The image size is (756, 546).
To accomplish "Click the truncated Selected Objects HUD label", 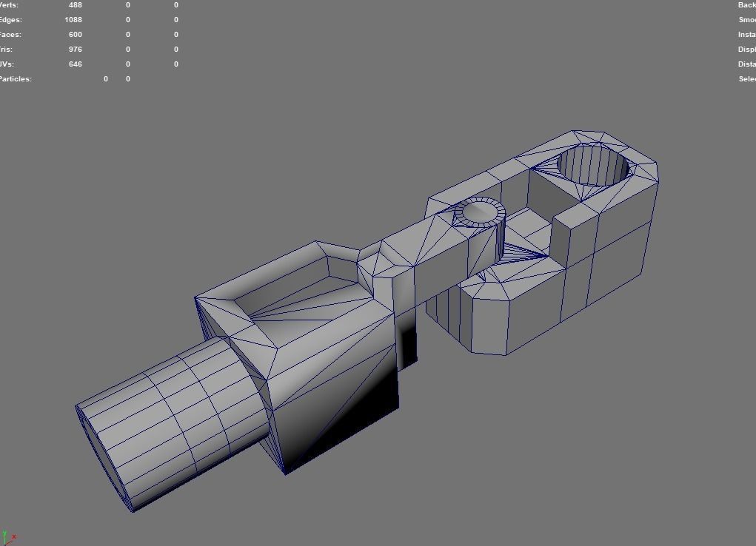I will (x=747, y=79).
